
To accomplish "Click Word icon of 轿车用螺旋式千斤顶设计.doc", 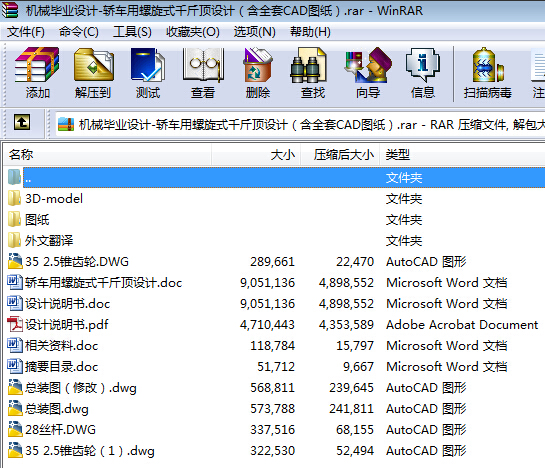I will (15, 282).
